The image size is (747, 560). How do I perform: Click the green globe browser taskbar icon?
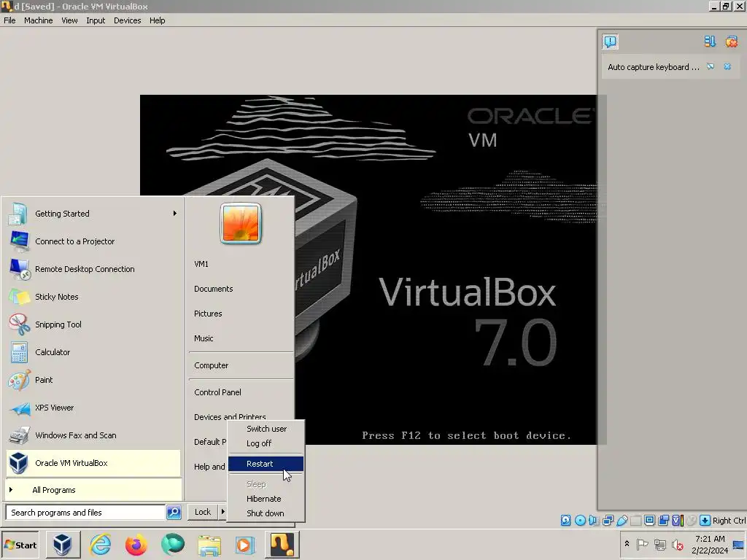(x=172, y=544)
